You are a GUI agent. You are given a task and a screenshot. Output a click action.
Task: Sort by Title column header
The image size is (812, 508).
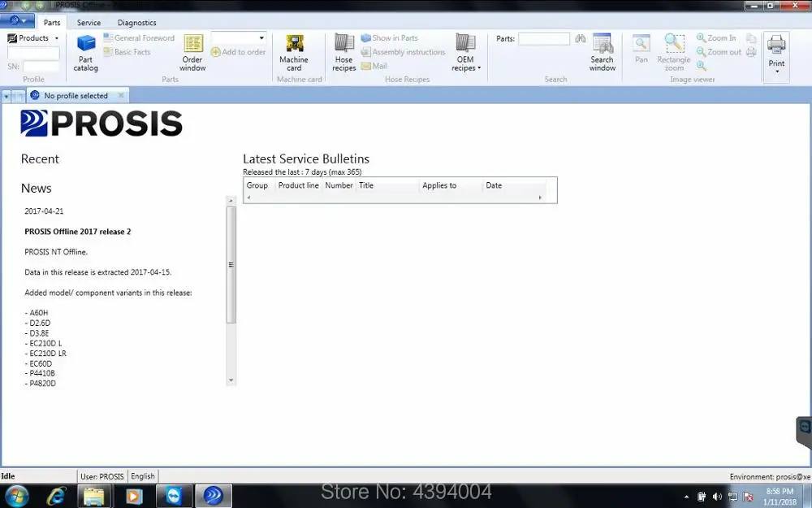point(387,185)
